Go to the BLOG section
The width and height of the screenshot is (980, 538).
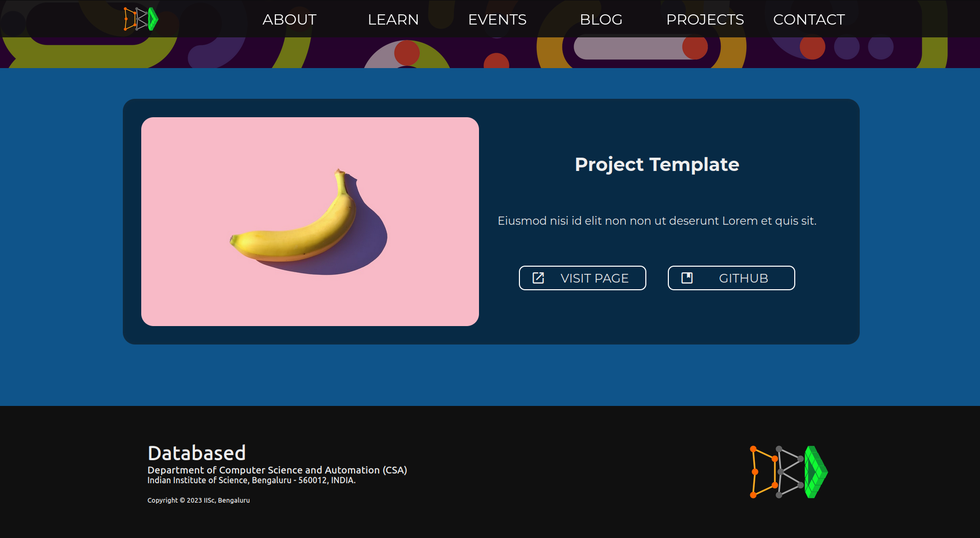pyautogui.click(x=601, y=19)
